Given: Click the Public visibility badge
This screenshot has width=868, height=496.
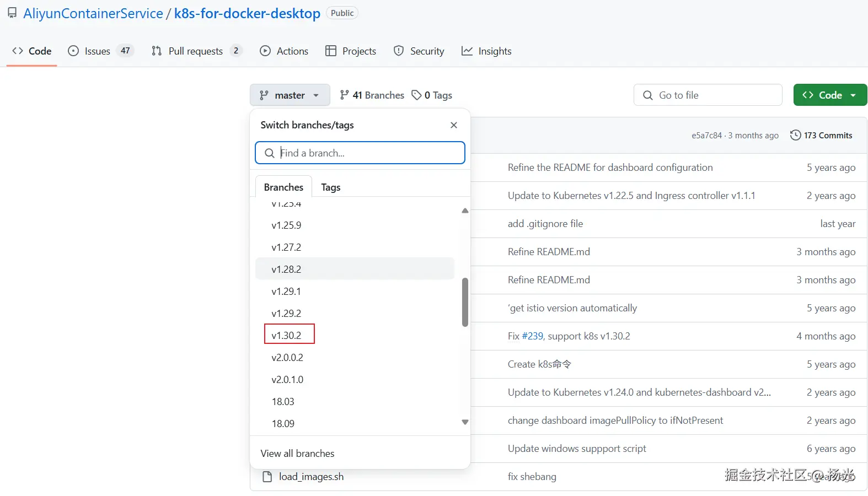Looking at the screenshot, I should pyautogui.click(x=342, y=13).
